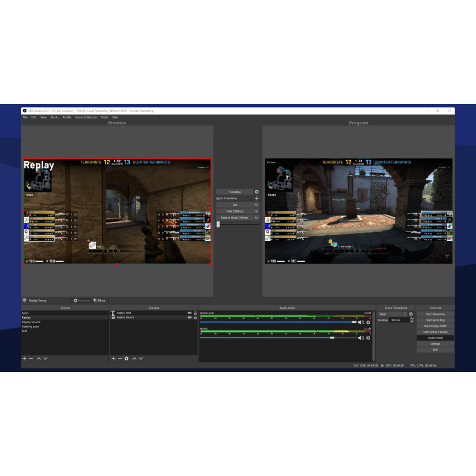The image size is (476, 476).
Task: Toggle visibility of Replay Source
Action: [x=190, y=318]
